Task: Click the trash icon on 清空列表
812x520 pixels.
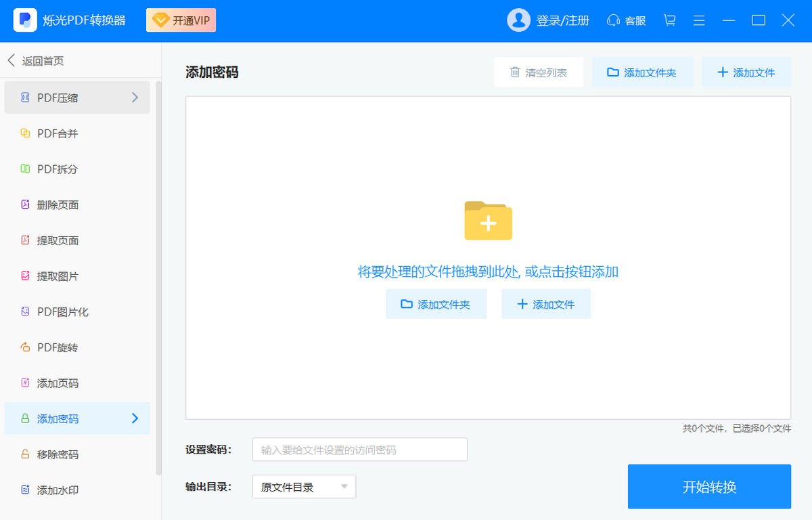Action: (516, 72)
